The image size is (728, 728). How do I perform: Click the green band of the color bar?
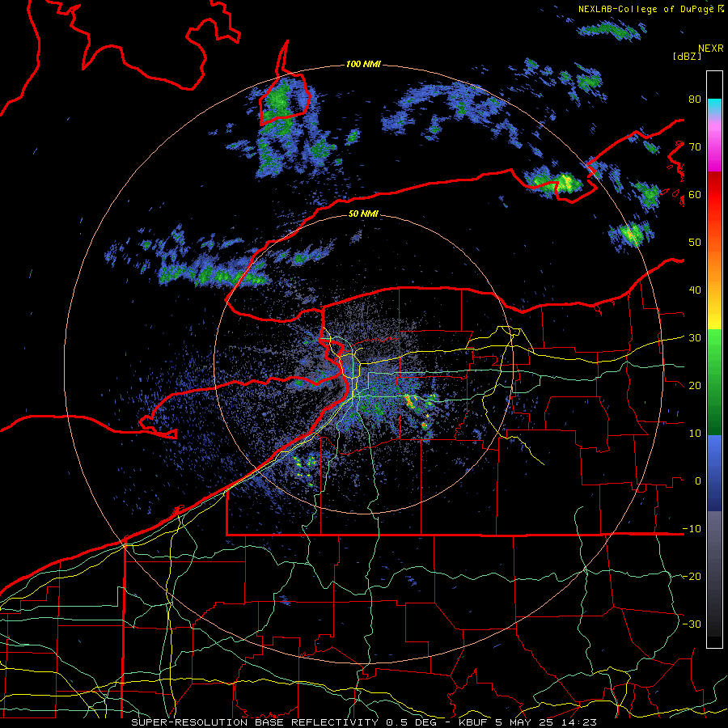point(714,382)
